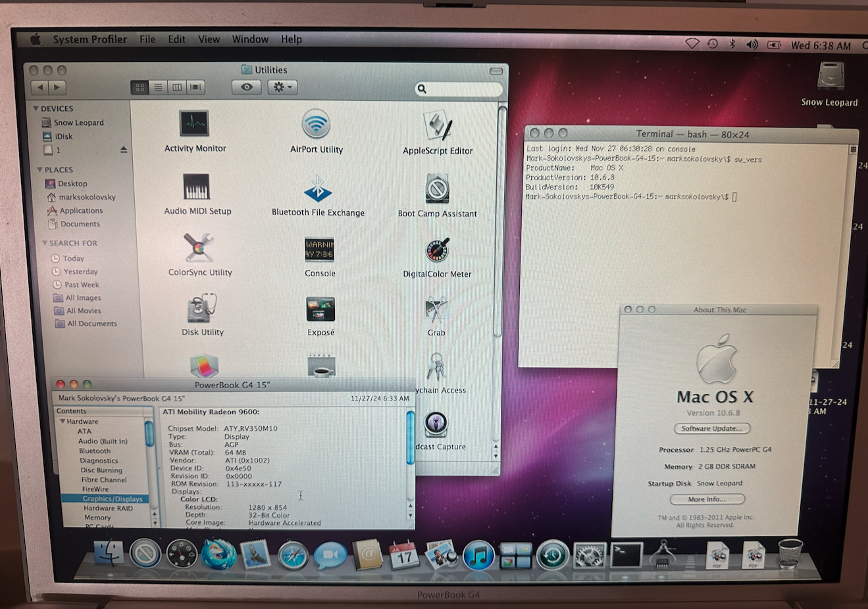Viewport: 868px width, 609px height.
Task: Click the Utilities window vertical scrollbar
Action: click(498, 222)
